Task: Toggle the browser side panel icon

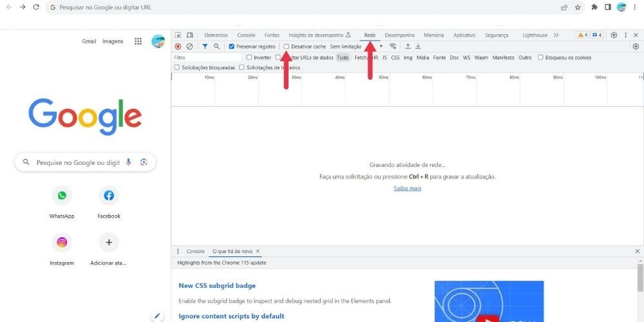Action: (x=608, y=7)
